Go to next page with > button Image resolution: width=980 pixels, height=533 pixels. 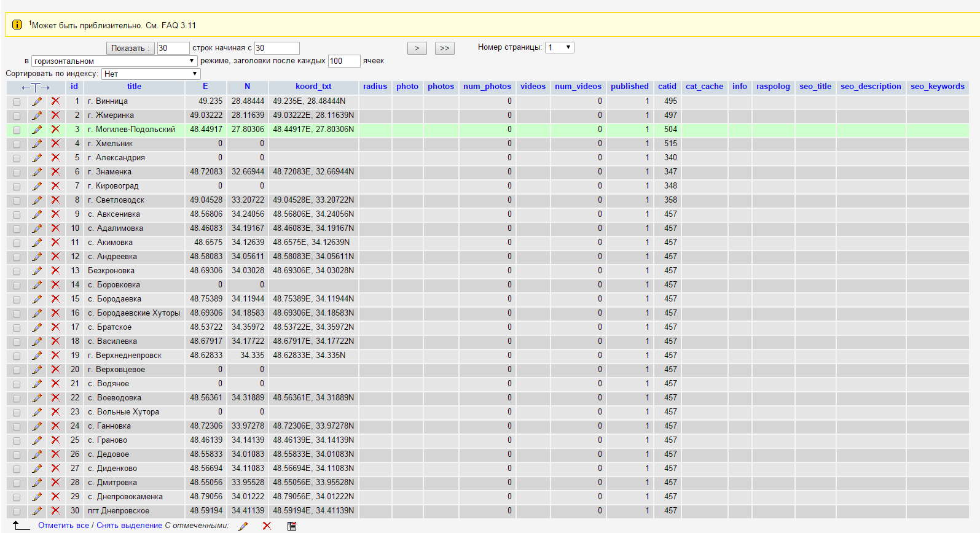point(417,48)
